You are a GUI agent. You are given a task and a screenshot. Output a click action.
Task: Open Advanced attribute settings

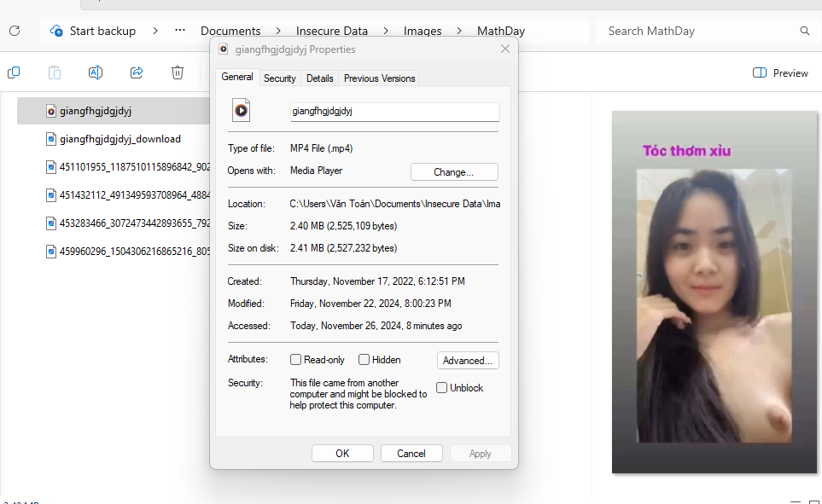coord(468,360)
